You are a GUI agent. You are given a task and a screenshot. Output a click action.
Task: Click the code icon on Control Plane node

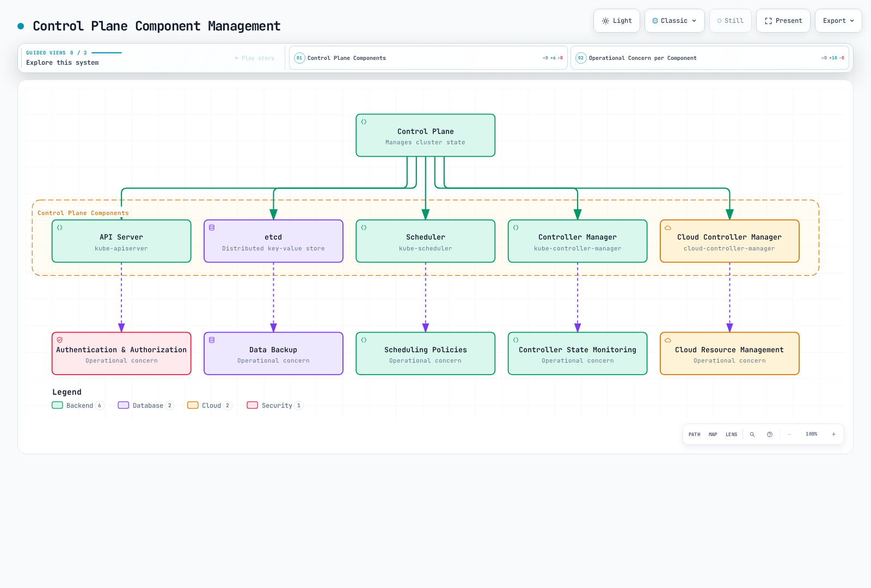[x=364, y=122]
